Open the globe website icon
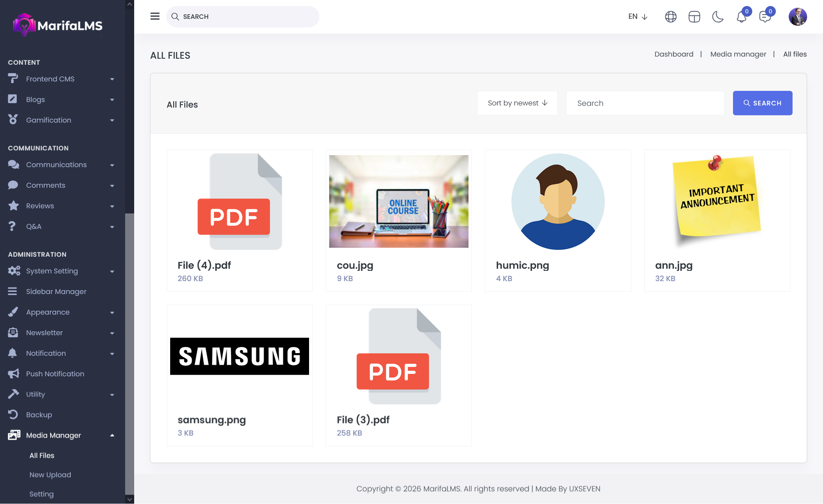The width and height of the screenshot is (823, 504). 670,17
